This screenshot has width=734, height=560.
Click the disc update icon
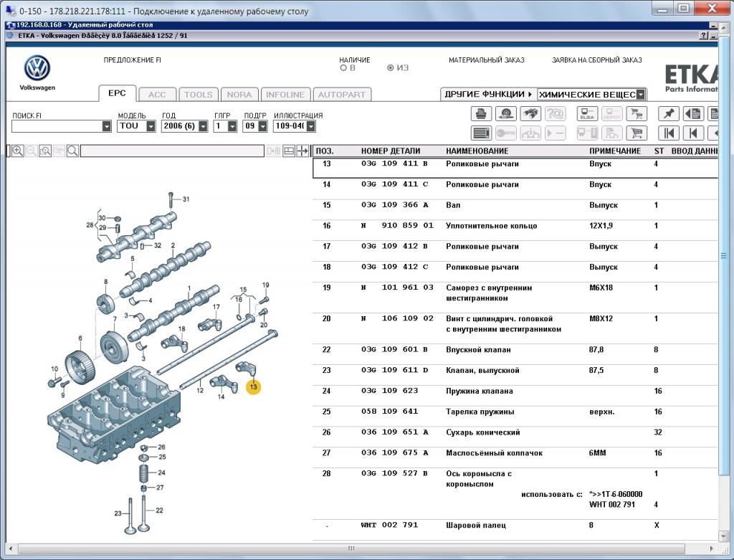[505, 114]
